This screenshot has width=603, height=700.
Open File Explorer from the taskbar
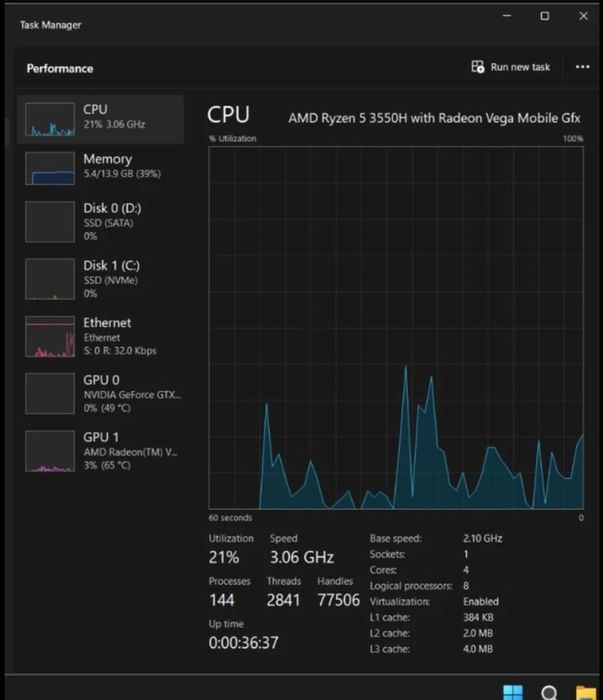tap(586, 692)
